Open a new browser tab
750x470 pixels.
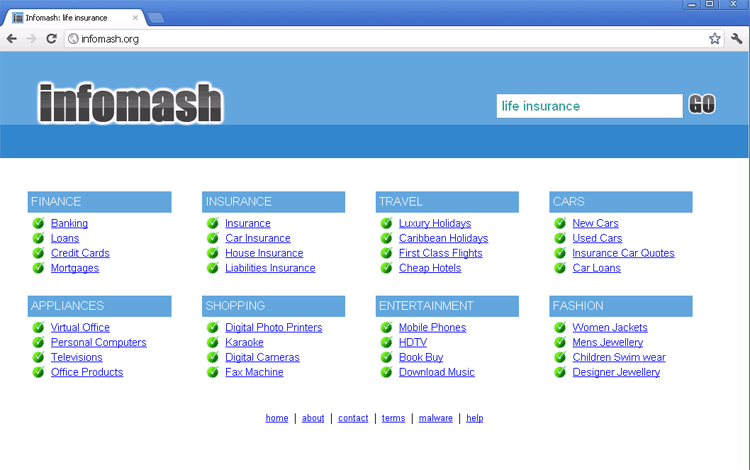click(x=156, y=17)
